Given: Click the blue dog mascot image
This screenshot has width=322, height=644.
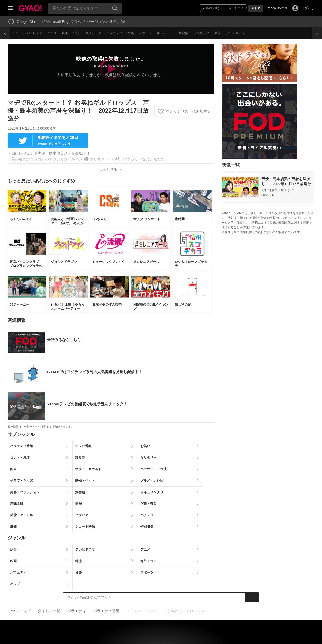Looking at the screenshot, I should (26, 374).
